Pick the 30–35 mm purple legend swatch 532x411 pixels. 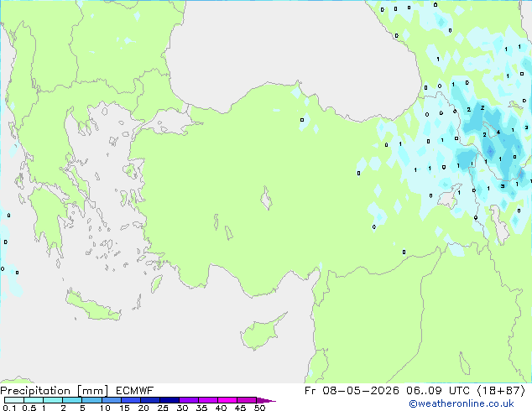click(x=188, y=400)
